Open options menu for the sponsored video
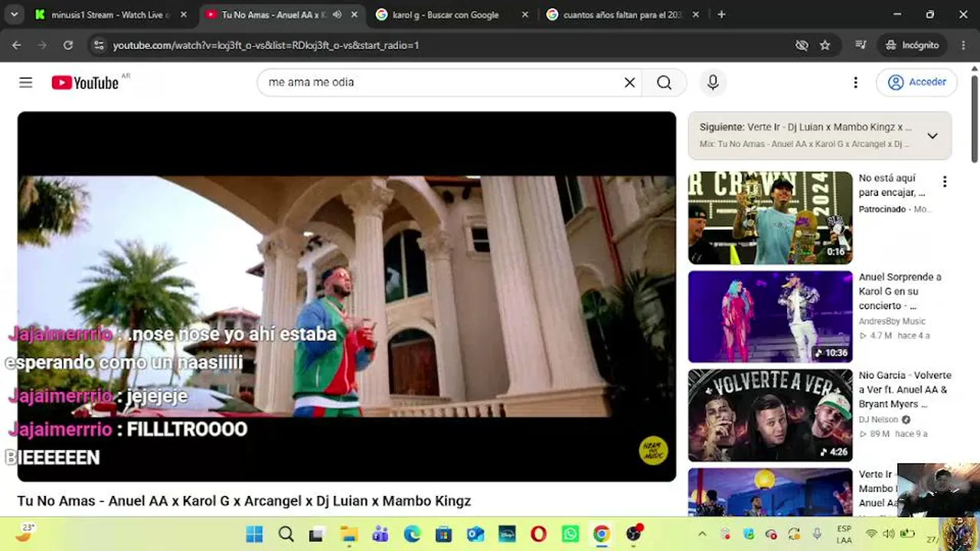Screen dimensions: 980x551 [x=945, y=181]
